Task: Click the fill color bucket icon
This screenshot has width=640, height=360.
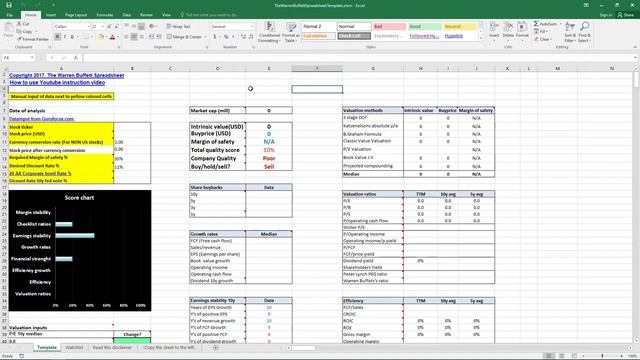Action: click(x=101, y=37)
